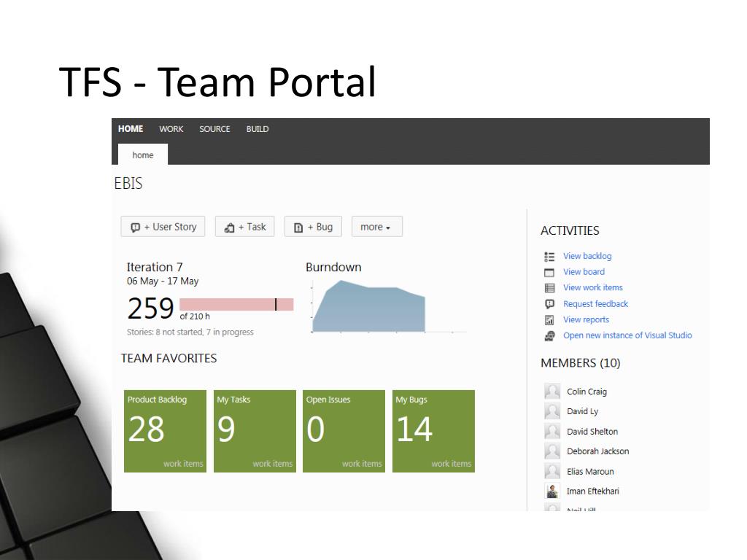Open the BUILD menu
This screenshot has height=560, width=747.
tap(258, 129)
